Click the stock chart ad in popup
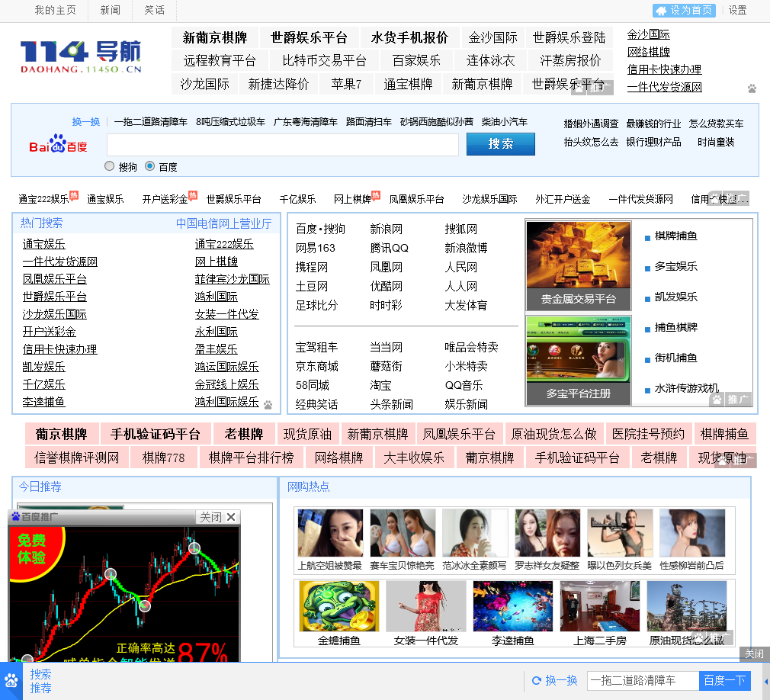This screenshot has width=770, height=700. coord(124,593)
